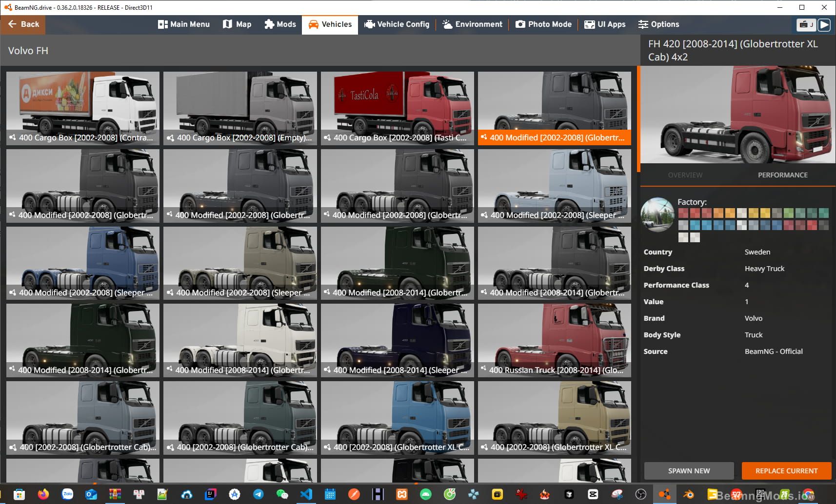
Task: Click the 'Body Style' label
Action: (662, 335)
